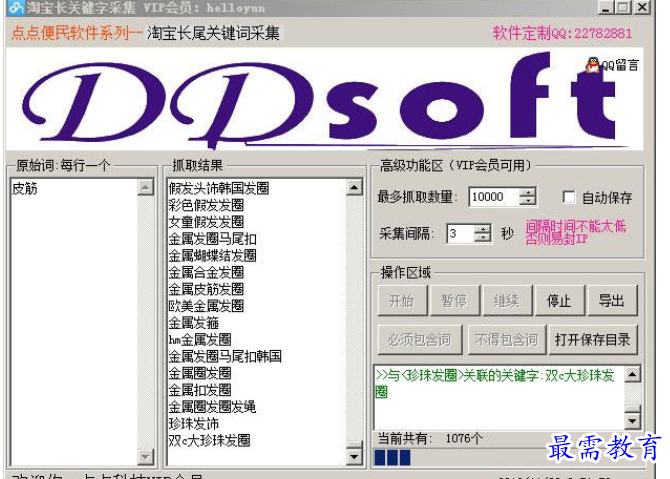Click the 开始 button
The image size is (670, 479).
(x=402, y=301)
